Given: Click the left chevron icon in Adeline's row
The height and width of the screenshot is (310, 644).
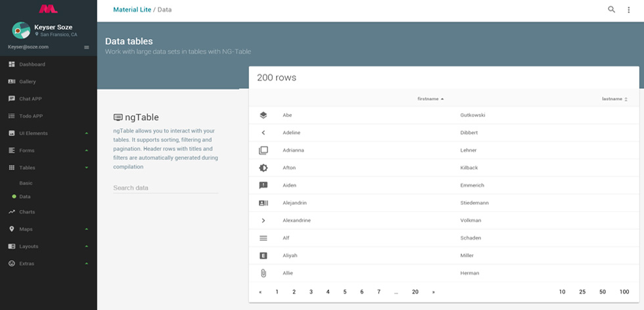Looking at the screenshot, I should click(x=264, y=133).
